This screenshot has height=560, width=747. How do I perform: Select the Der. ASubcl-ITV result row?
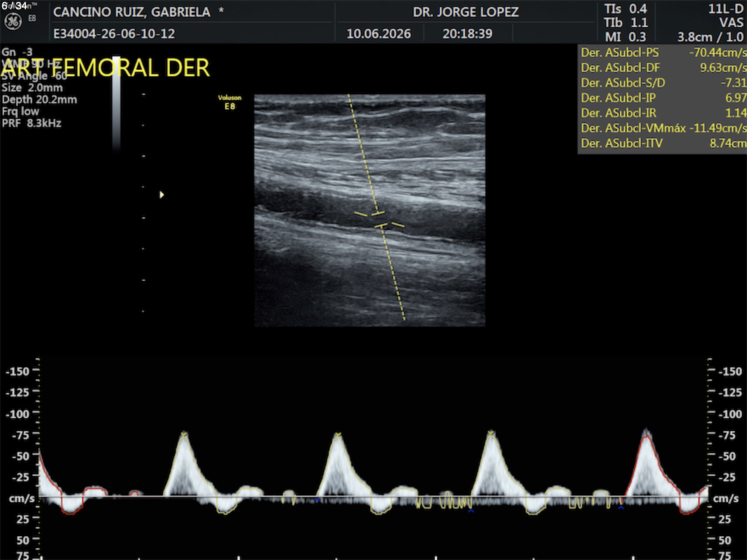pyautogui.click(x=663, y=143)
